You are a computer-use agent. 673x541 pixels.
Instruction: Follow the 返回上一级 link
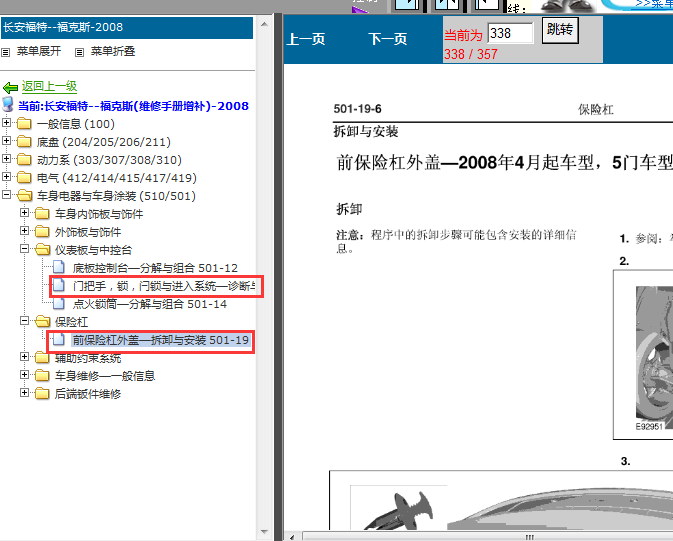coord(49,87)
